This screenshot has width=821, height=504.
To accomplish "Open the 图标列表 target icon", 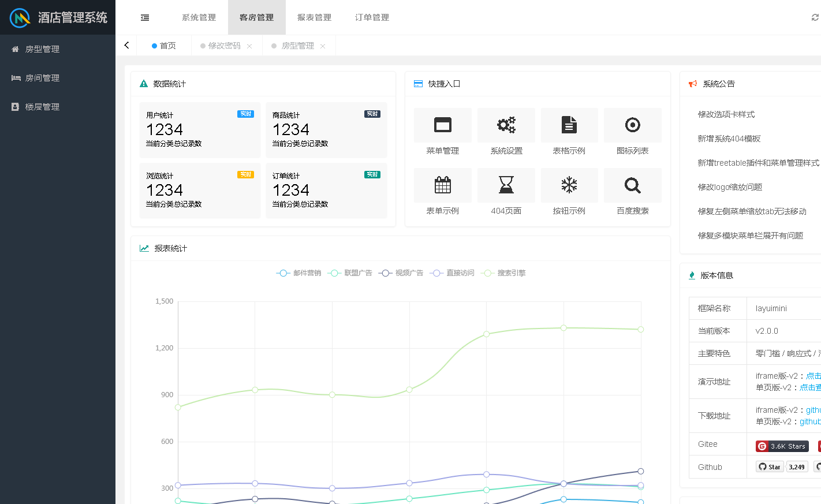I will [633, 125].
